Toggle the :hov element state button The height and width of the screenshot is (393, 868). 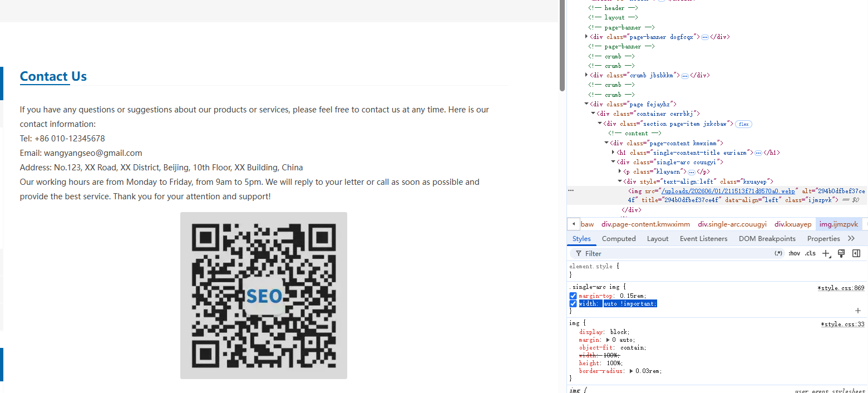[794, 253]
